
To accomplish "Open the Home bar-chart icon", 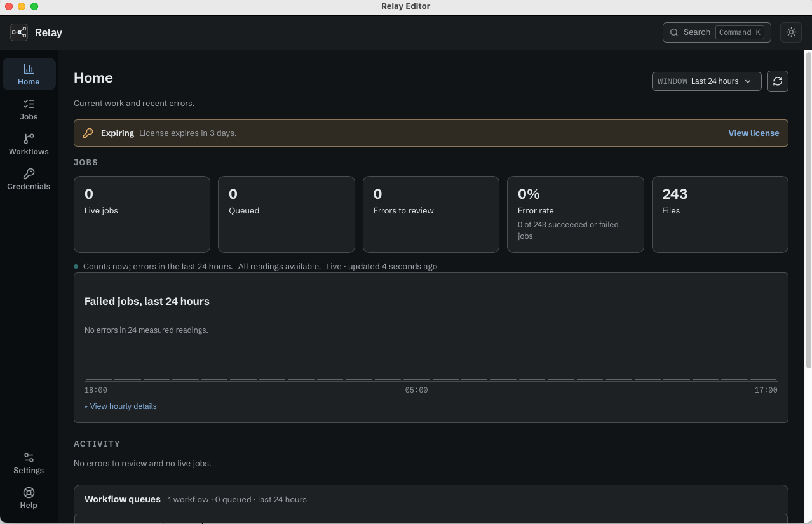I will click(x=29, y=69).
